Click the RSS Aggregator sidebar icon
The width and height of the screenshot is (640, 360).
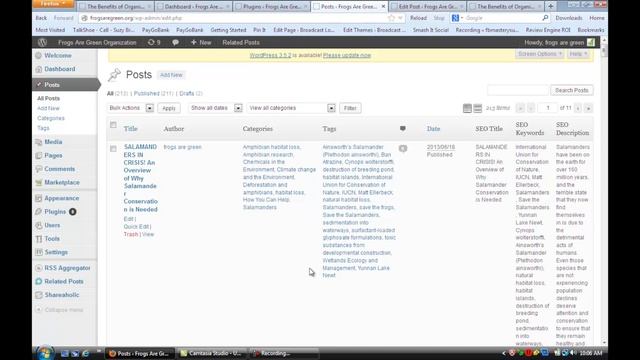point(39,268)
